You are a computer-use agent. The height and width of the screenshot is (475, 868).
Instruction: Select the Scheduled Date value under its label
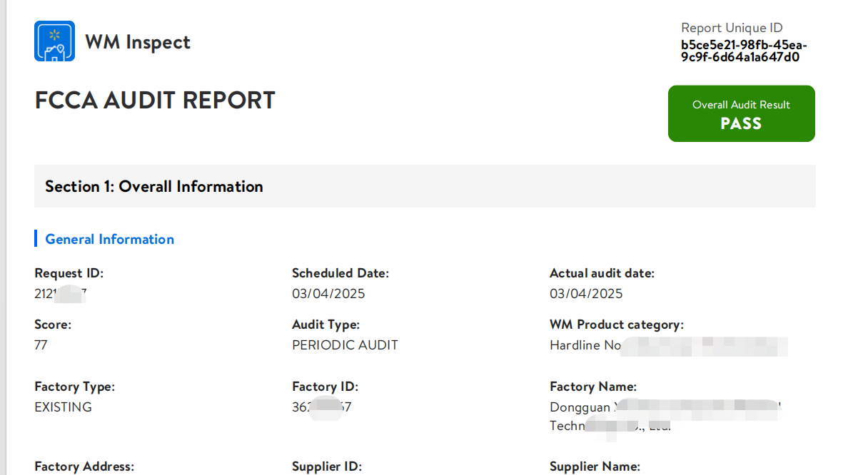(328, 294)
